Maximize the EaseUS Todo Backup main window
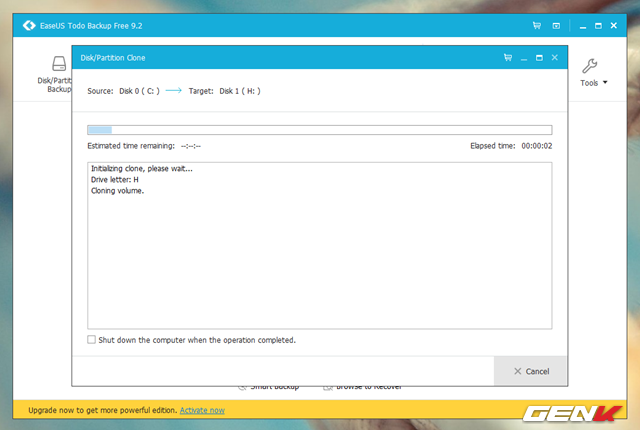This screenshot has width=640, height=430. [598, 26]
